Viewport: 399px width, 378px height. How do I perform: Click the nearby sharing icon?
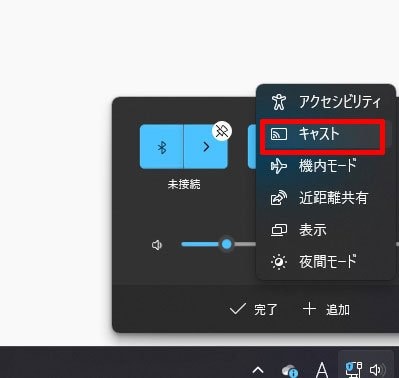[x=279, y=198]
